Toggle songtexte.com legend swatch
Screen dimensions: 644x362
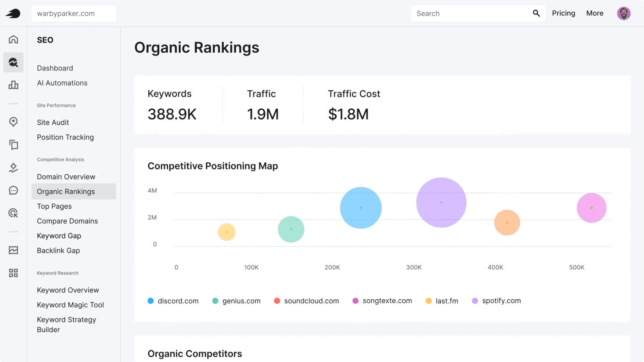(x=356, y=301)
